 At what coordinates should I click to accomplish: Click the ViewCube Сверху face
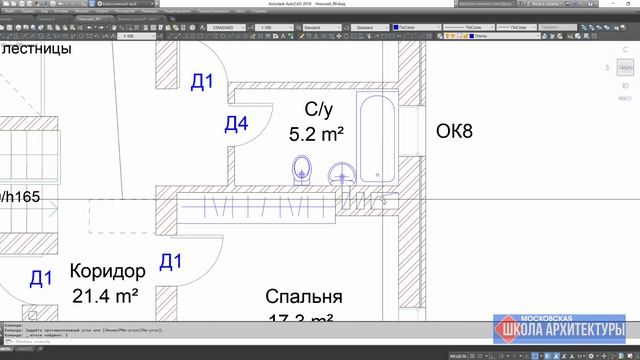click(625, 67)
